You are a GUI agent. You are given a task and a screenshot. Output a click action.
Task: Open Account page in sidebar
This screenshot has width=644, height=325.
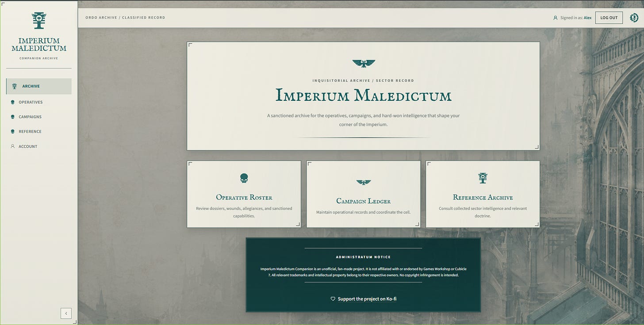tap(39, 146)
